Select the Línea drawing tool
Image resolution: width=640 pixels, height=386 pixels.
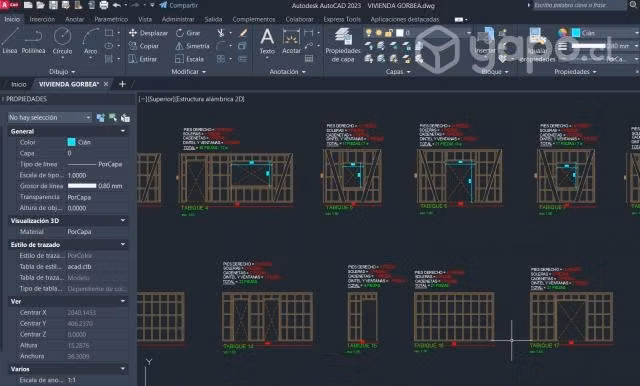coord(10,41)
